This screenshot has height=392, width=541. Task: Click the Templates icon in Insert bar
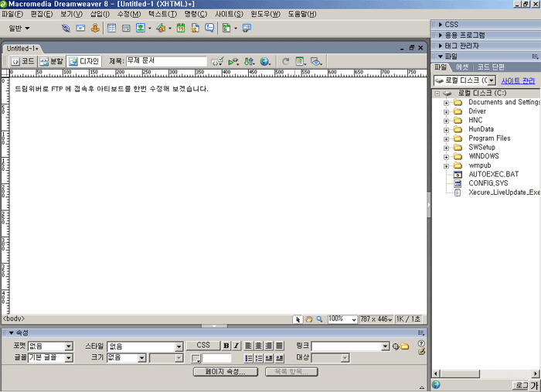point(226,29)
